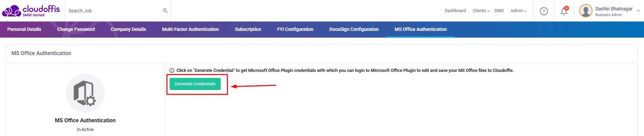Open the Multi-Factor Authentication tab
This screenshot has width=644, height=136.
coord(190,30)
